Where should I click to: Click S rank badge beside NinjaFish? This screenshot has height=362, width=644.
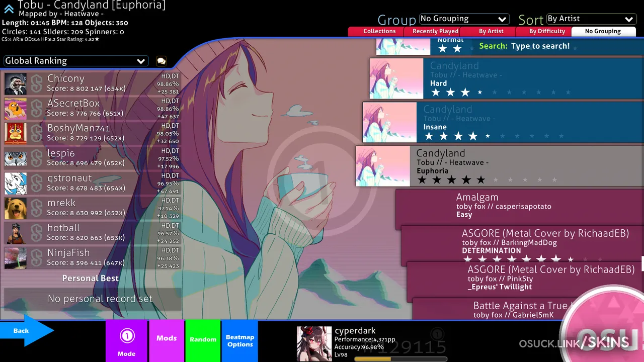(36, 258)
